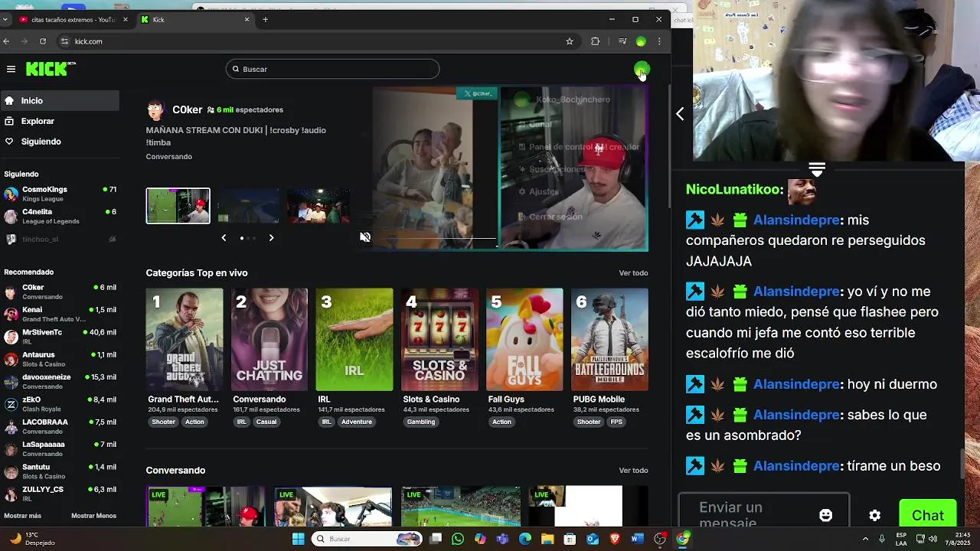Open Slots & Casino category card
Viewport: 980px width, 551px height.
(x=439, y=339)
